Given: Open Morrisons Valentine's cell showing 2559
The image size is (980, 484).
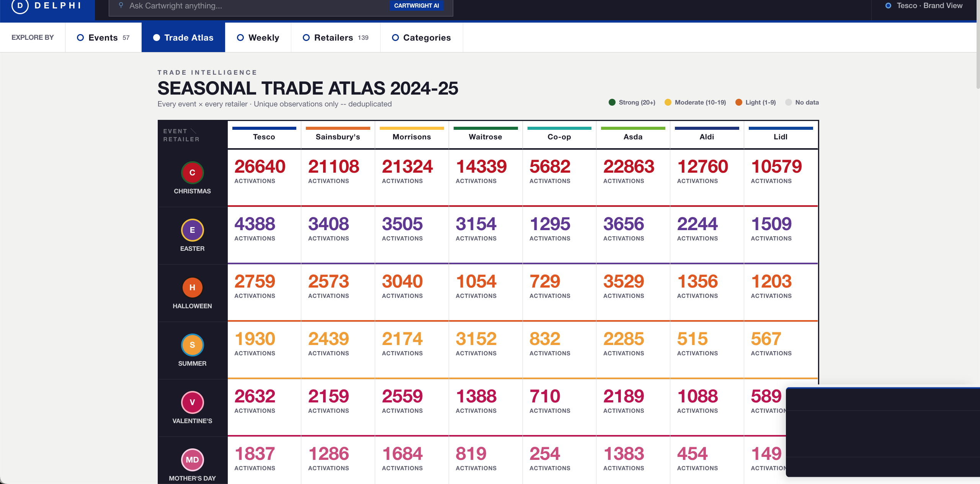Looking at the screenshot, I should pyautogui.click(x=412, y=407).
